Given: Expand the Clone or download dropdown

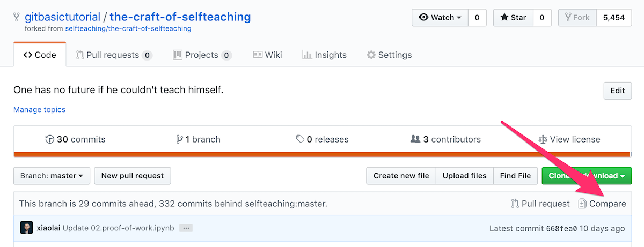Looking at the screenshot, I should tap(586, 176).
